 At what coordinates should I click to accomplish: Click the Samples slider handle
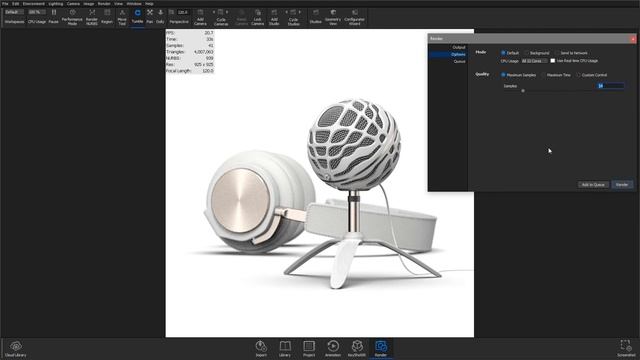(x=523, y=91)
